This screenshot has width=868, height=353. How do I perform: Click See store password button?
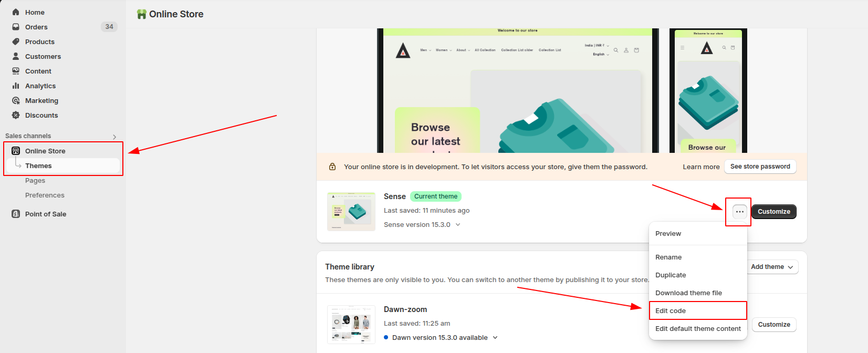pos(760,167)
